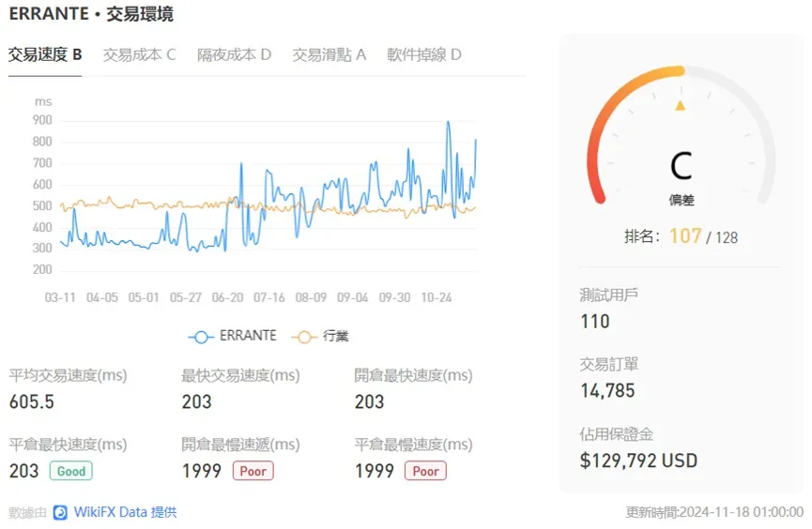Screen dimensions: 812x529
Task: Click the average speed value 605.5
Action: point(32,401)
